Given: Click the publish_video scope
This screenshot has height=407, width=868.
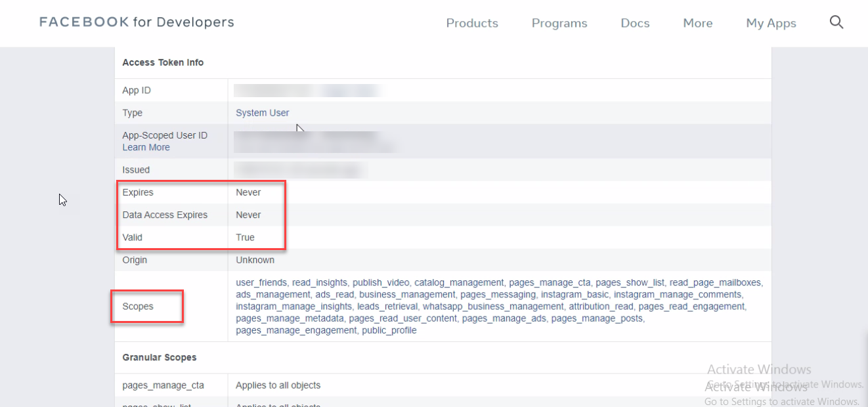Looking at the screenshot, I should (381, 283).
